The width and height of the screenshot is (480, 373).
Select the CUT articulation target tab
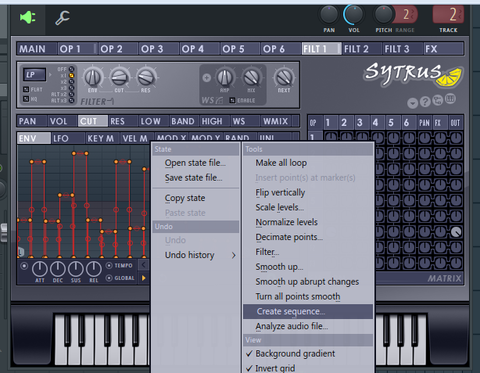click(x=93, y=121)
